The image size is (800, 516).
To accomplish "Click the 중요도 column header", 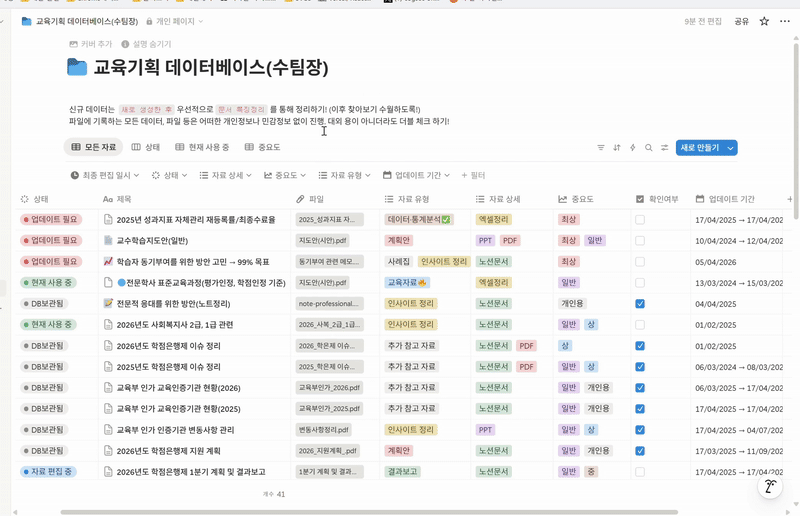I will (x=576, y=199).
